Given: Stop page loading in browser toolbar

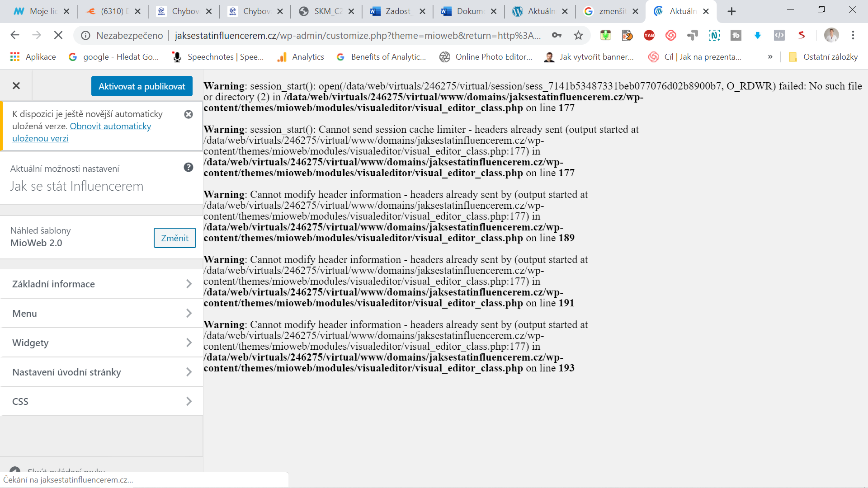Looking at the screenshot, I should click(58, 35).
